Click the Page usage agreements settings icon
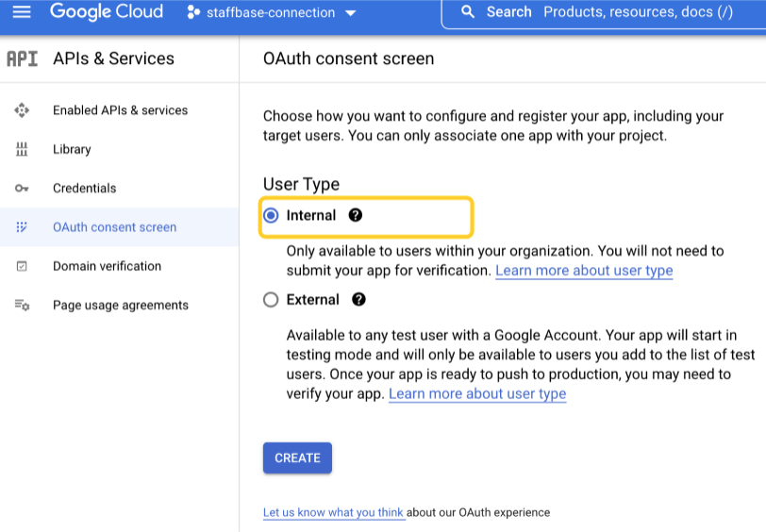 click(x=22, y=306)
